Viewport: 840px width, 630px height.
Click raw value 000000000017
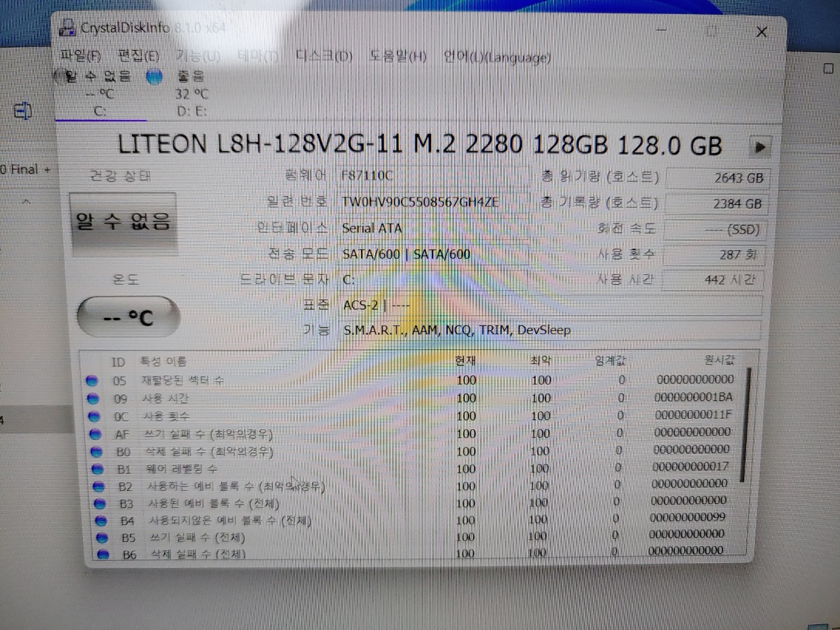click(690, 467)
